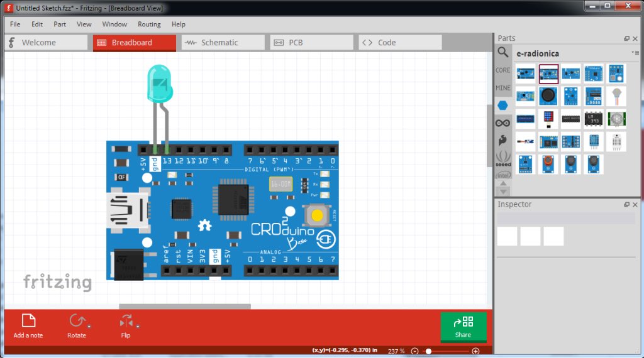644x358 pixels.
Task: Select the CORE parts bin
Action: (502, 70)
